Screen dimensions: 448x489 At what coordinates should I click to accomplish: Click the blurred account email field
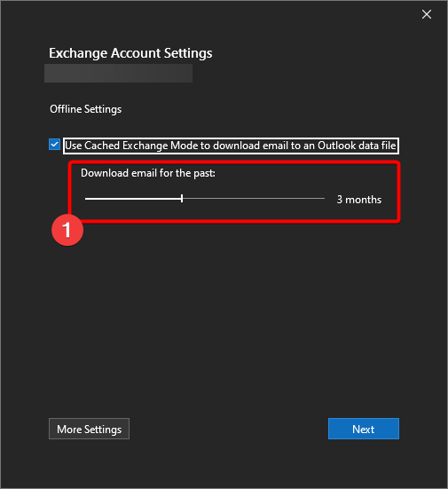point(119,74)
